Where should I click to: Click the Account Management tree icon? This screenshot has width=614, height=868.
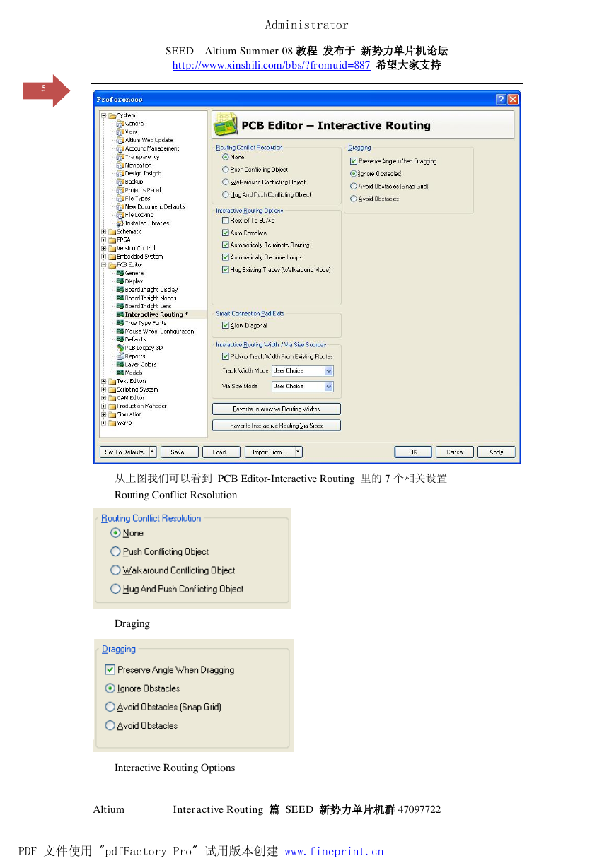click(120, 148)
